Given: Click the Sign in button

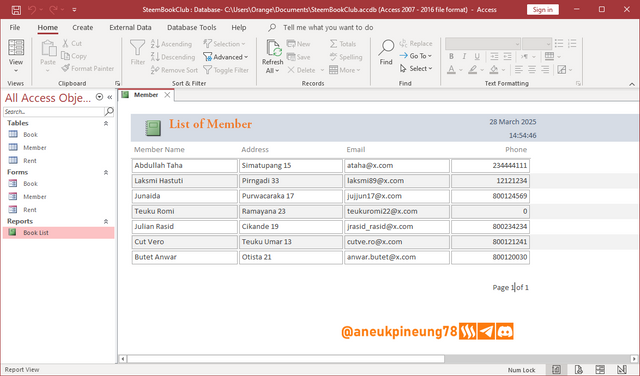Looking at the screenshot, I should (542, 9).
